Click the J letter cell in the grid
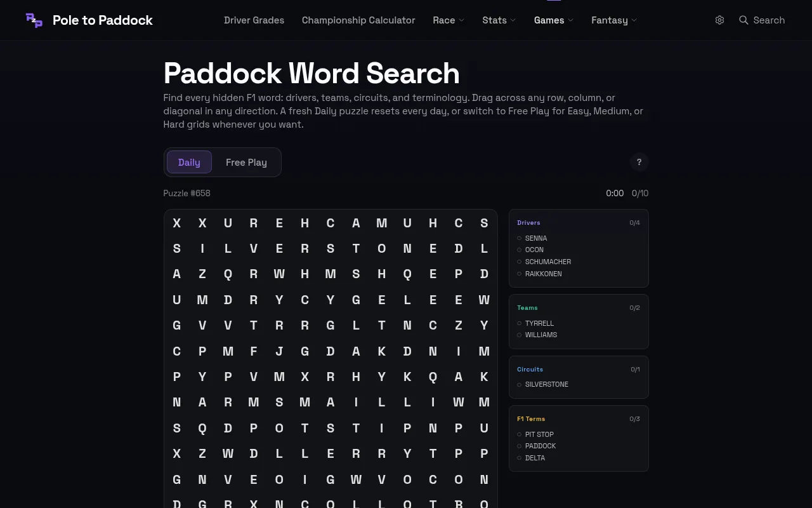The width and height of the screenshot is (812, 508). click(x=279, y=351)
